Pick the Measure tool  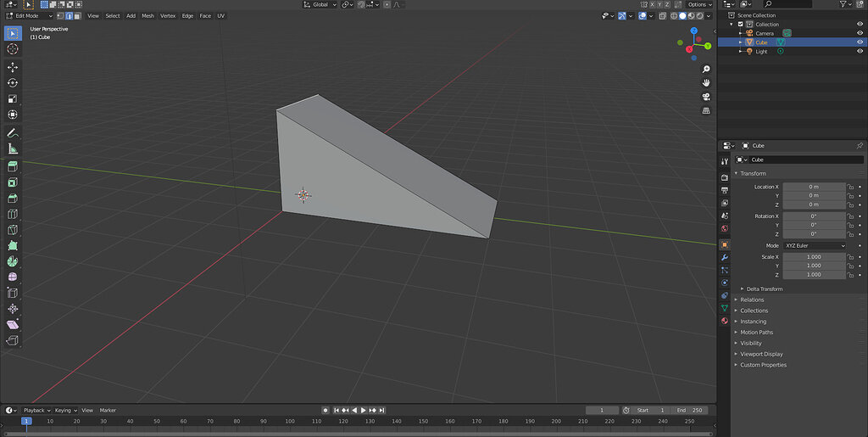point(13,149)
